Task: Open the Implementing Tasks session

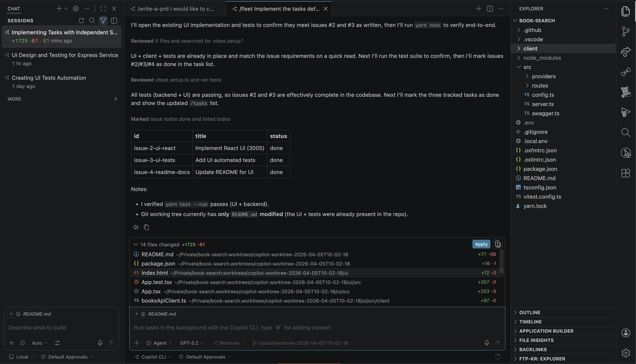Action: coord(61,36)
